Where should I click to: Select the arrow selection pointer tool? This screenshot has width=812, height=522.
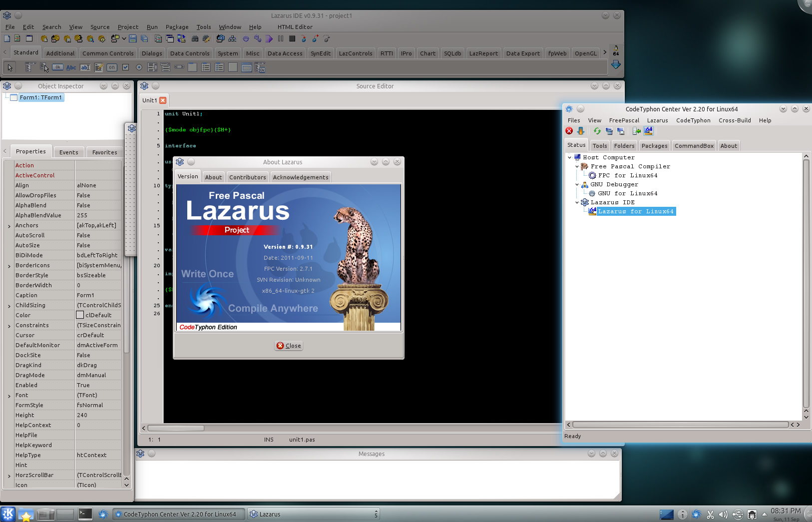click(x=10, y=67)
